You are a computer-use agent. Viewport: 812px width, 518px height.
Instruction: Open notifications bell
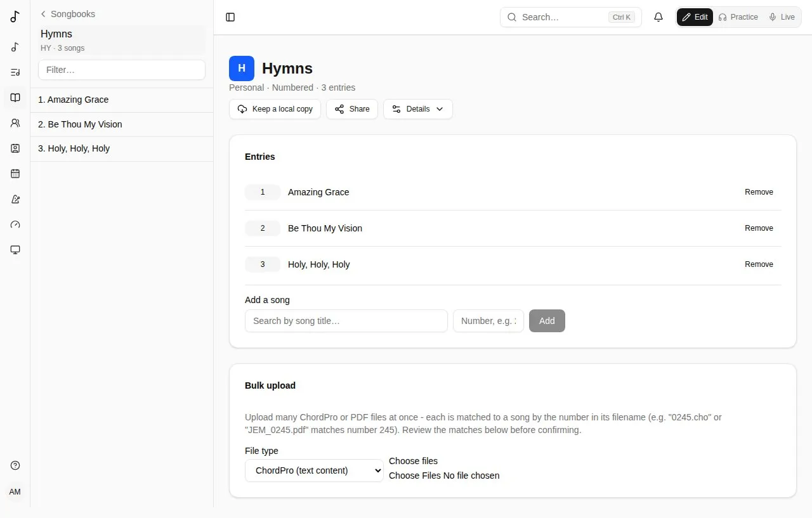coord(658,17)
